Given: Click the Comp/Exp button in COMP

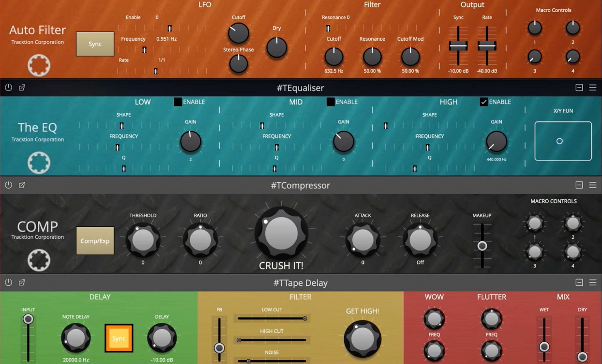Looking at the screenshot, I should click(95, 241).
